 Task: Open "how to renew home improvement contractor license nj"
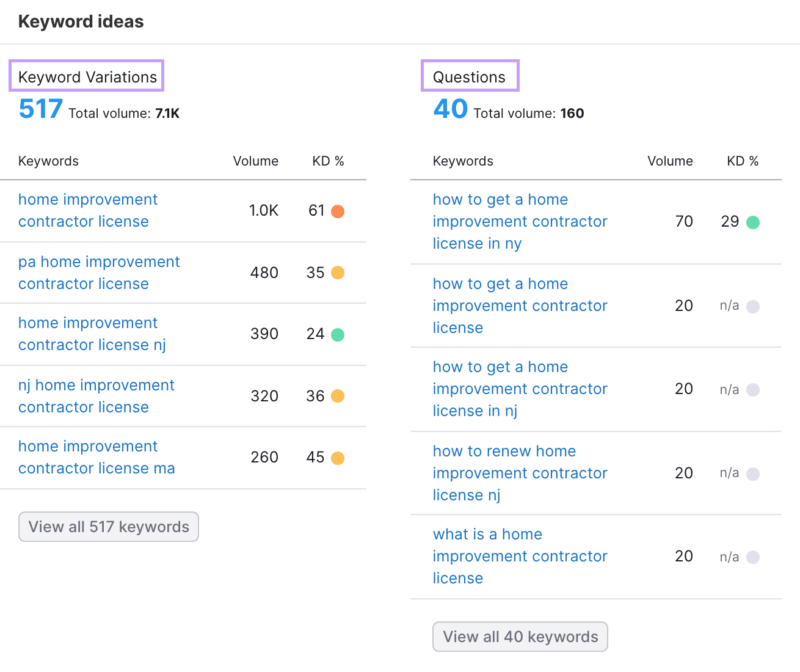click(x=520, y=473)
